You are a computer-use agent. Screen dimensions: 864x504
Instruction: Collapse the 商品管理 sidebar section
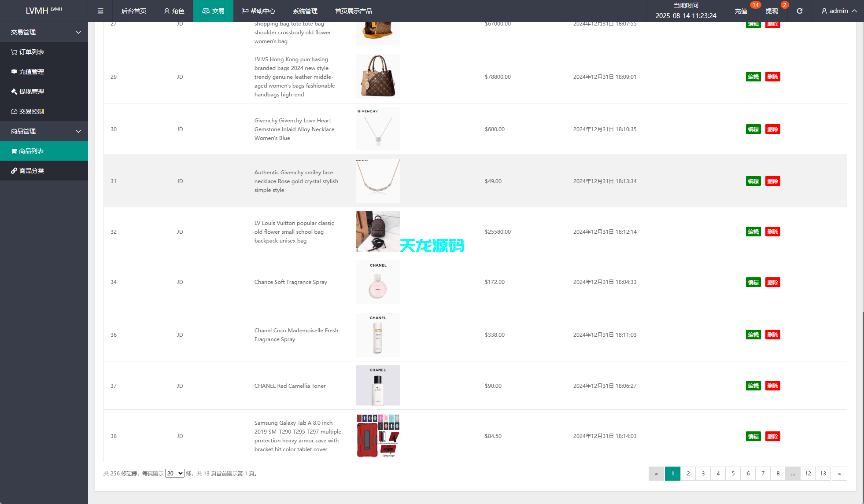pyautogui.click(x=78, y=131)
